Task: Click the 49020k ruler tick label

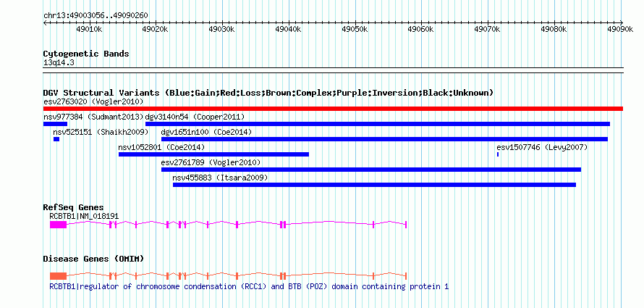Action: click(x=156, y=29)
